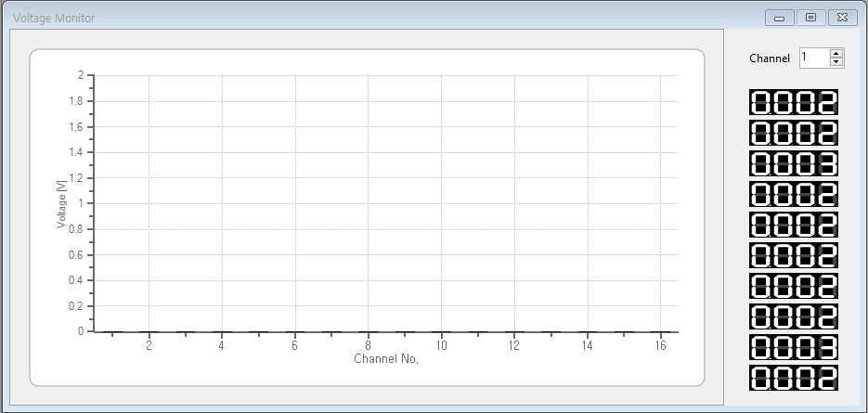Click the y-axis tick label '0.2'
The height and width of the screenshot is (413, 868).
pyautogui.click(x=76, y=305)
